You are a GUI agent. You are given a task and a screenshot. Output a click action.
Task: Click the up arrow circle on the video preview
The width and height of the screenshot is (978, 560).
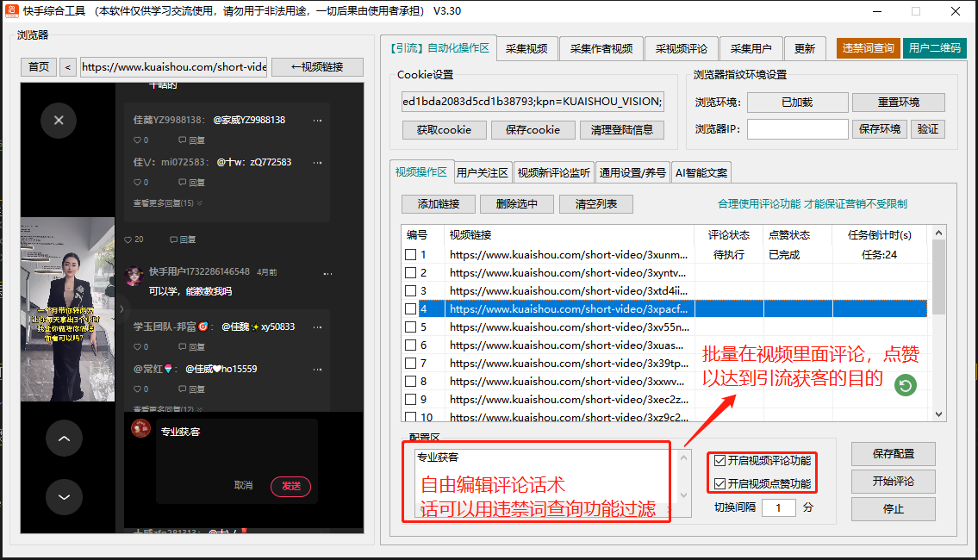pyautogui.click(x=64, y=439)
